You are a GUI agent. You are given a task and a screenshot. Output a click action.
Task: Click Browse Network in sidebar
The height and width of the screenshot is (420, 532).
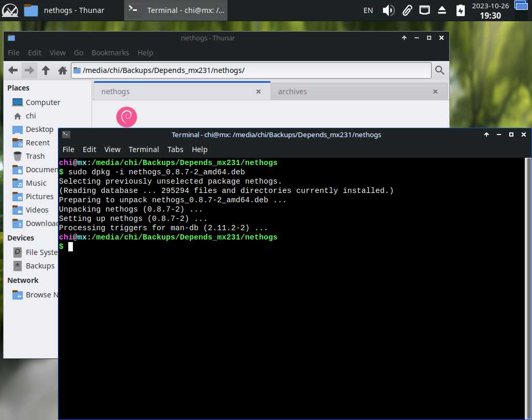(35, 295)
